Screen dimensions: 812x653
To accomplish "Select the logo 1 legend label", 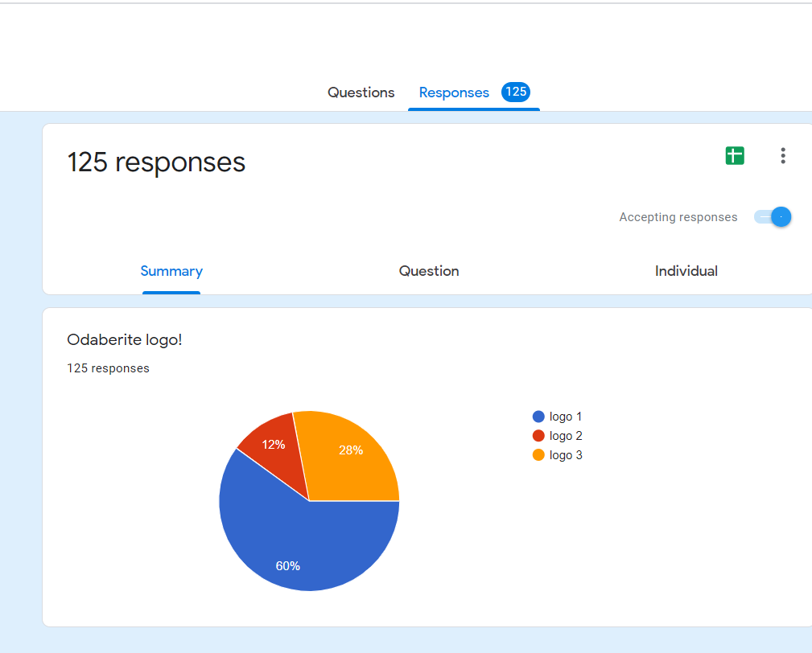I will coord(566,417).
